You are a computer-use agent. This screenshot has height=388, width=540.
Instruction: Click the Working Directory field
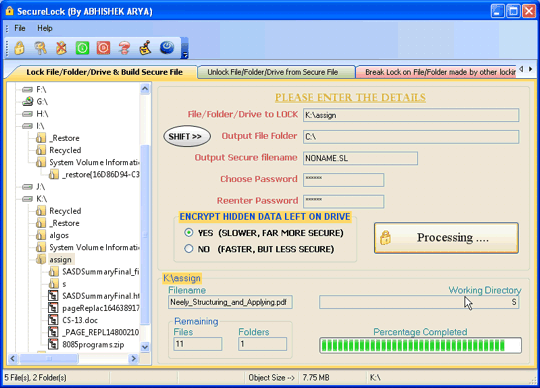(419, 302)
